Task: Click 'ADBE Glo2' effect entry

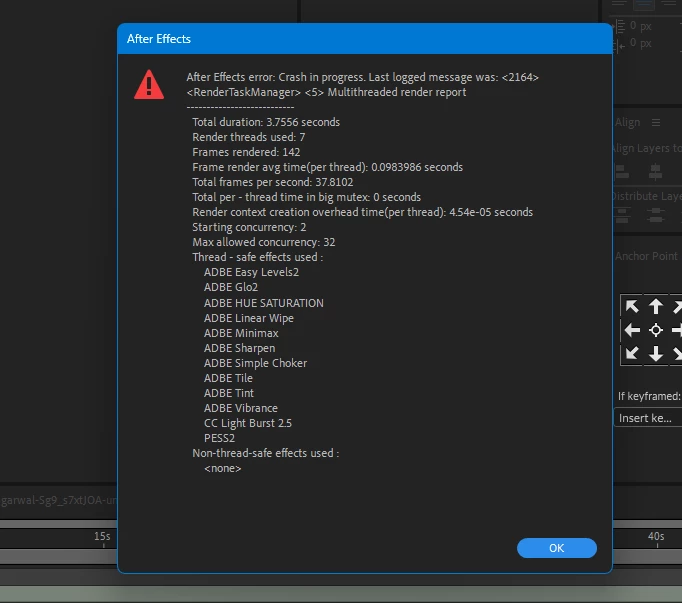Action: click(231, 287)
